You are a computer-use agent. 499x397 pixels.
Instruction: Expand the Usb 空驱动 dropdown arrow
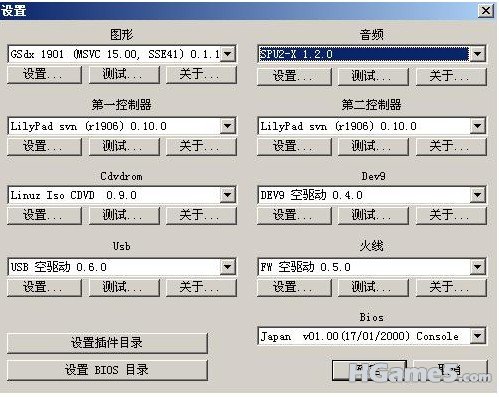click(227, 267)
